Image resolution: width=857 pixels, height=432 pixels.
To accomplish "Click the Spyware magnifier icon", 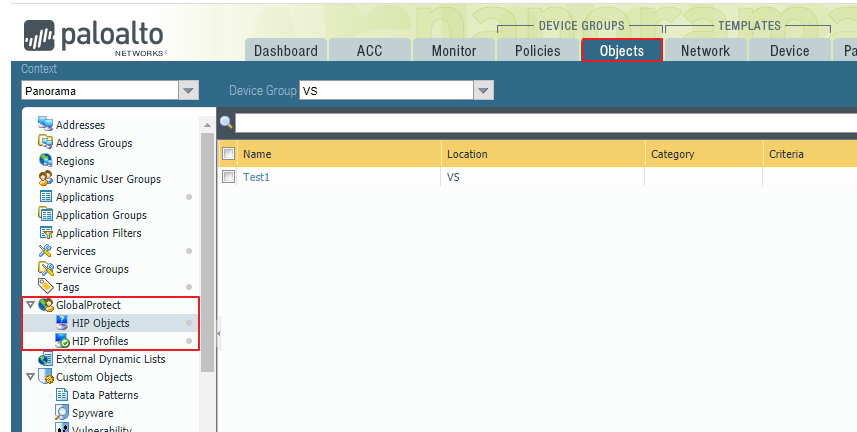I will 62,412.
